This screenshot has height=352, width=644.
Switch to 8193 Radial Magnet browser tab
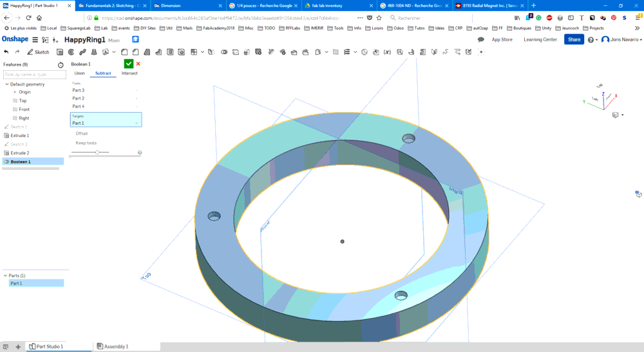coord(489,6)
